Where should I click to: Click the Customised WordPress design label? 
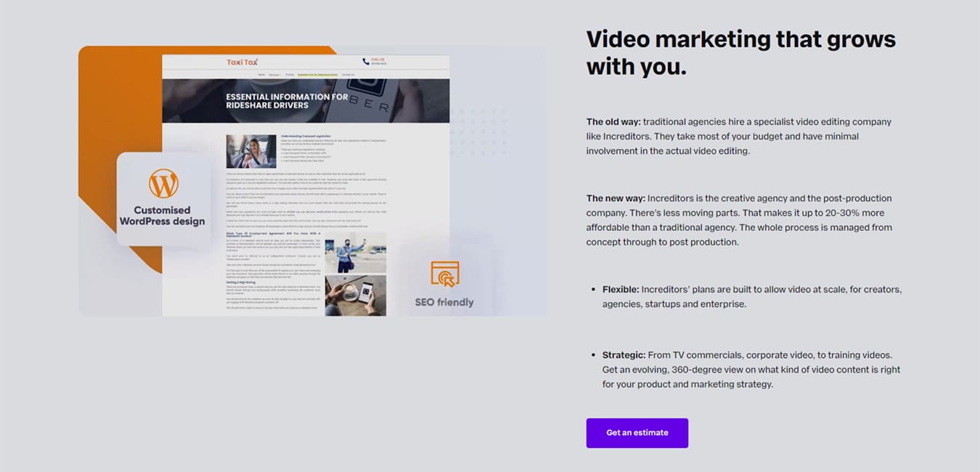pyautogui.click(x=163, y=216)
